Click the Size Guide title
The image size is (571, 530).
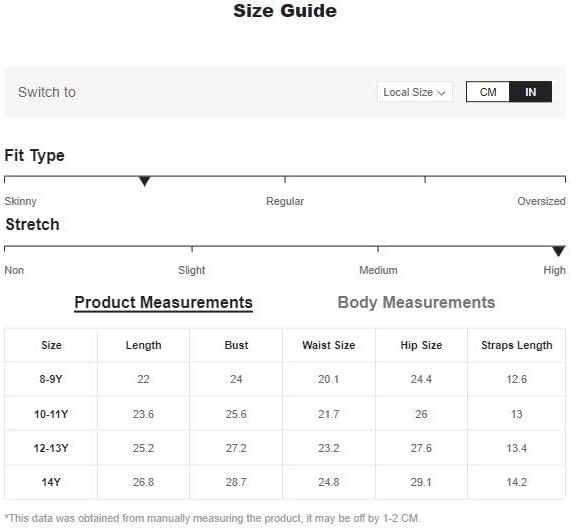(285, 11)
